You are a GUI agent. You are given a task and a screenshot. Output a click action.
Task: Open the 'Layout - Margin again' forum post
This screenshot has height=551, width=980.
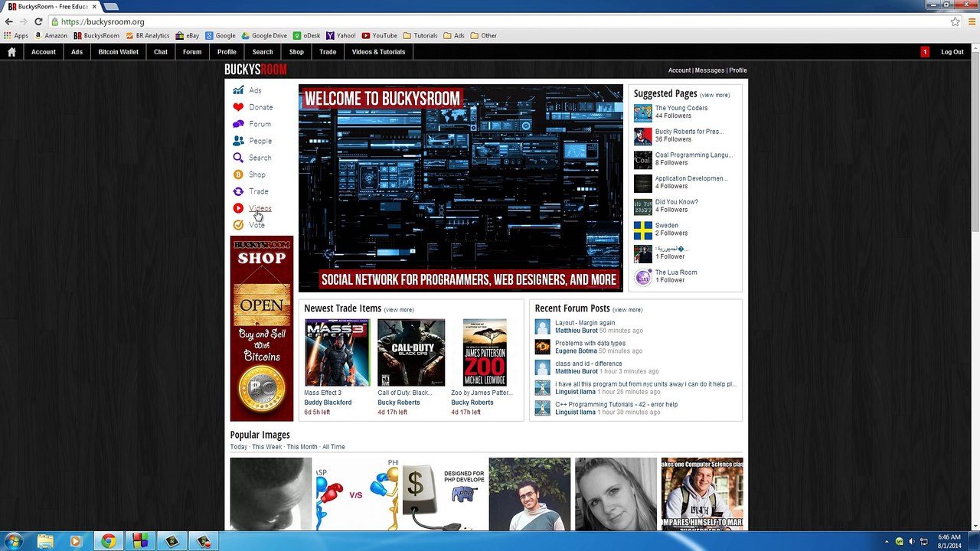(585, 323)
